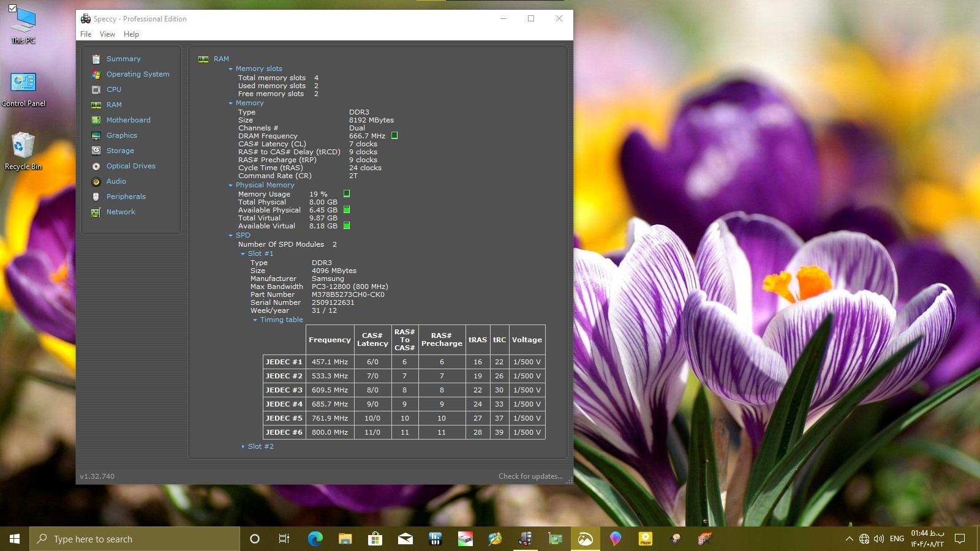This screenshot has height=551, width=980.
Task: Toggle the DRAM Frequency tray indicator box
Action: [394, 136]
